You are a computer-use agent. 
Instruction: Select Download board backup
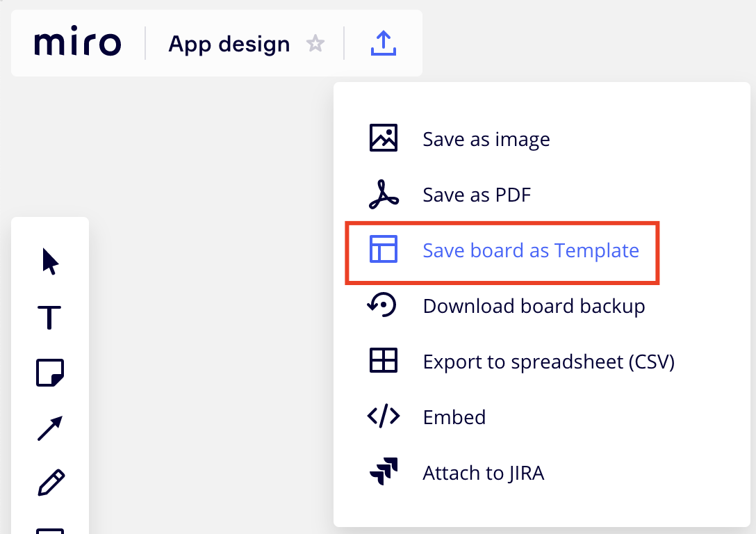(534, 306)
